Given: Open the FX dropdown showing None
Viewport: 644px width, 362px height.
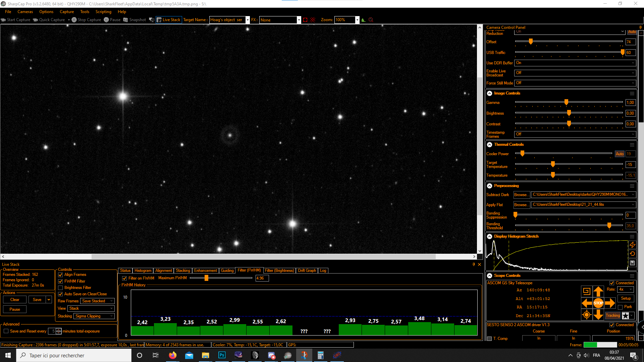Looking at the screenshot, I should (x=299, y=20).
